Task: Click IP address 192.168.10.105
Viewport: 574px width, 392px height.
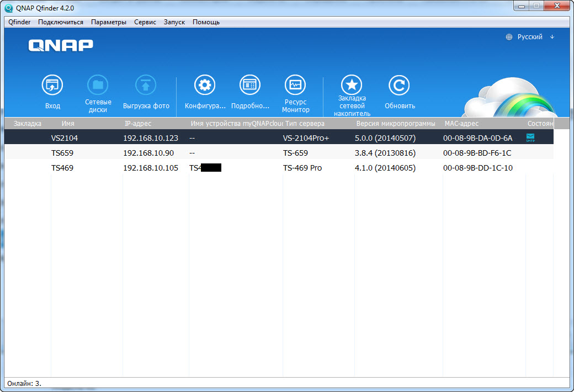Action: click(x=151, y=168)
